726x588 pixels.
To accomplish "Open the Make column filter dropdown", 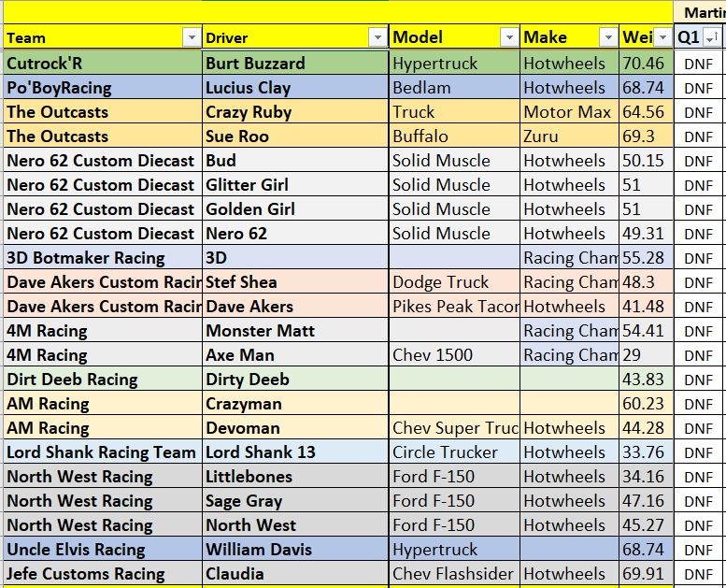I will (608, 37).
